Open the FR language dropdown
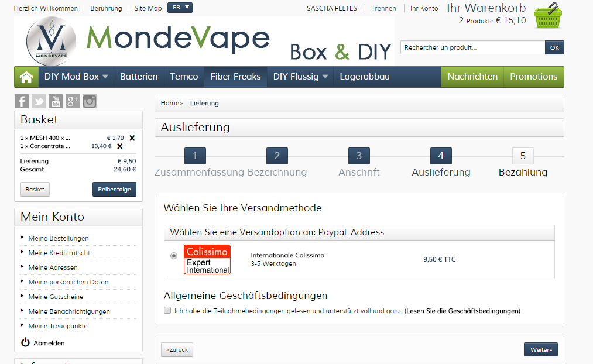Screen dimensions: 593x364 coord(180,8)
